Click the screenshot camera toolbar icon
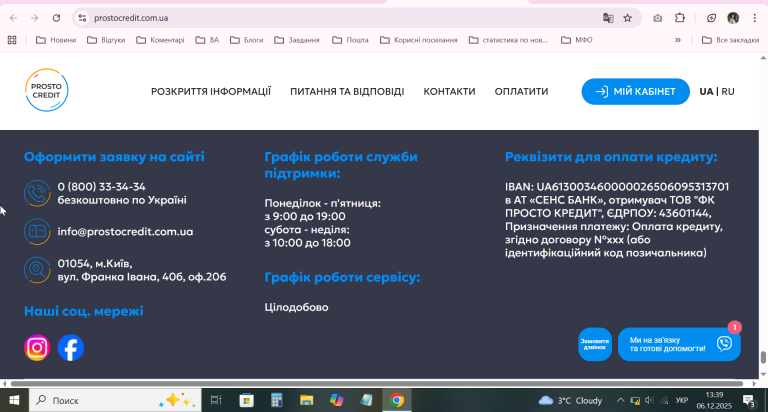Image resolution: width=768 pixels, height=412 pixels. (658, 18)
